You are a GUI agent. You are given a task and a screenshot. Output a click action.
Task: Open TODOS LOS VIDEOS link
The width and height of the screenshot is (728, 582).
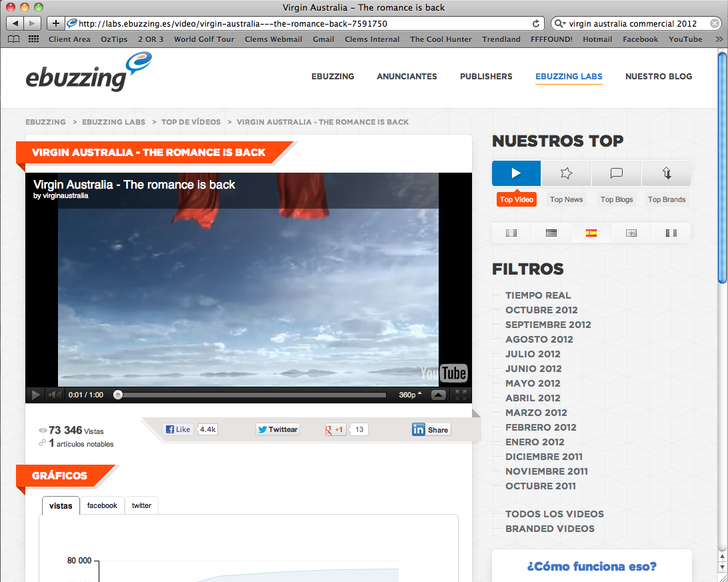click(555, 514)
